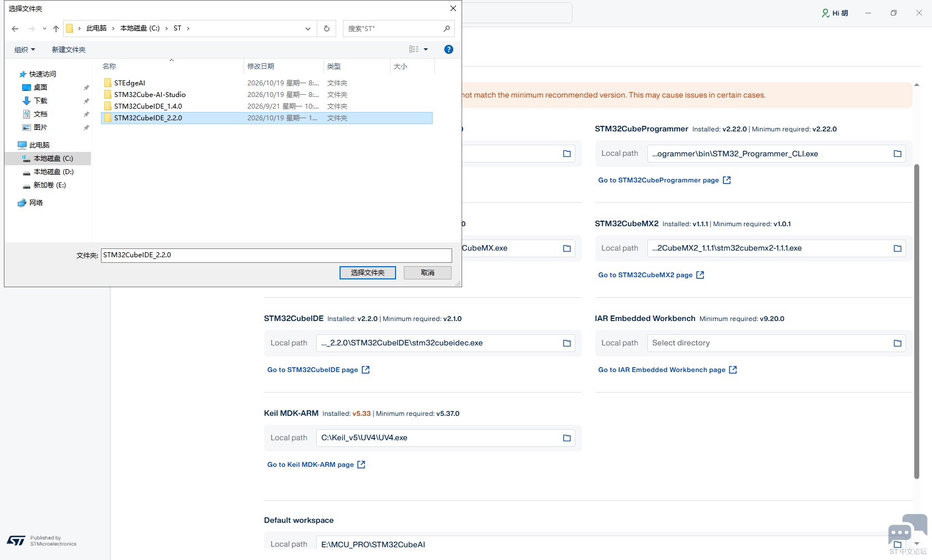Open folder dialog help button
Viewport: 932px width, 560px height.
click(x=449, y=49)
